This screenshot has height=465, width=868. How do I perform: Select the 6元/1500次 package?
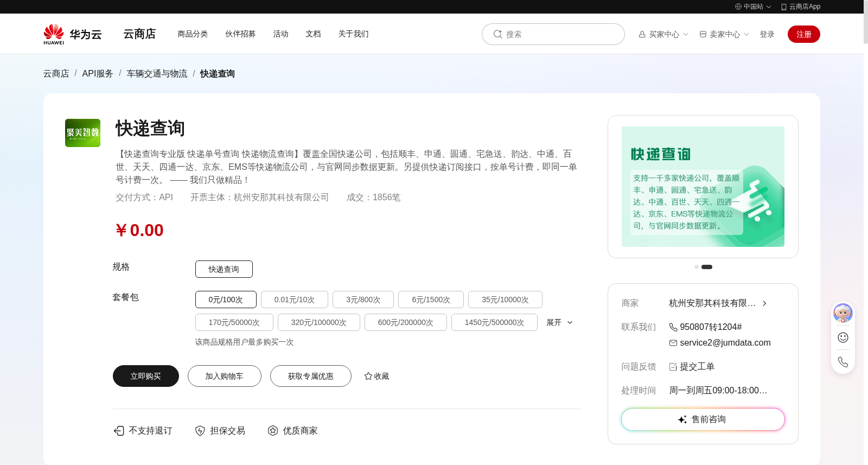pyautogui.click(x=431, y=300)
